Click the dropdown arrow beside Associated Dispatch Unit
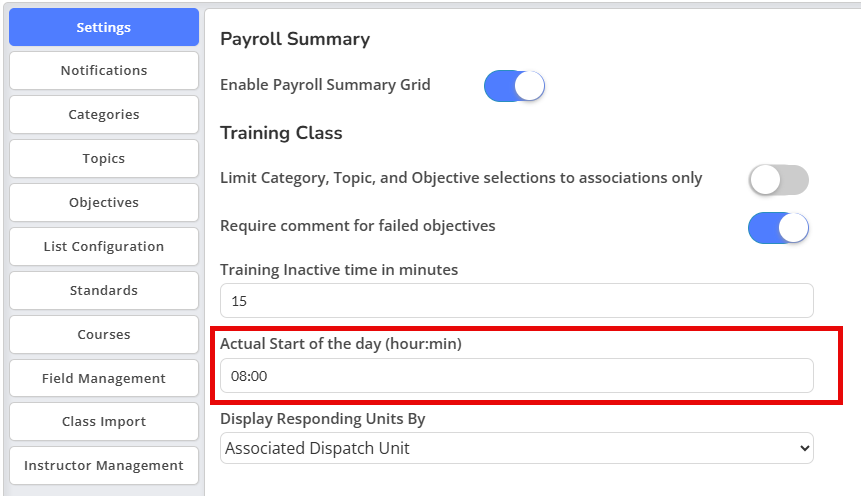861x496 pixels. 804,448
